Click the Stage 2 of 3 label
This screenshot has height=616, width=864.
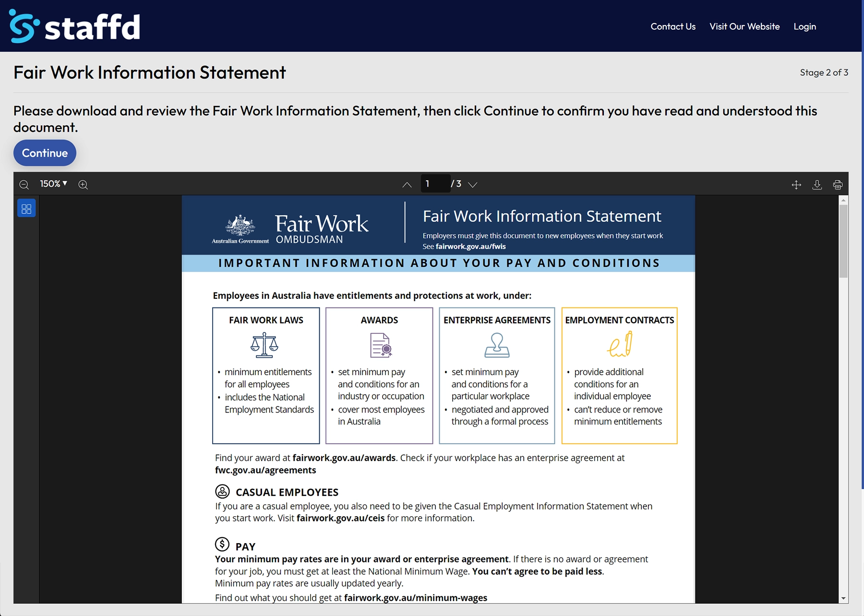(824, 72)
